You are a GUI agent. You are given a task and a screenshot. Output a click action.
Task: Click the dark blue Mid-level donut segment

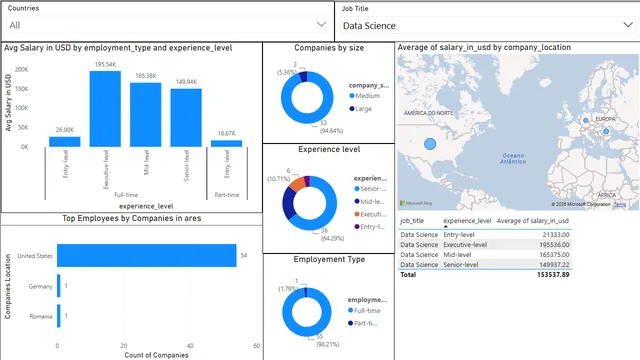[x=289, y=204]
